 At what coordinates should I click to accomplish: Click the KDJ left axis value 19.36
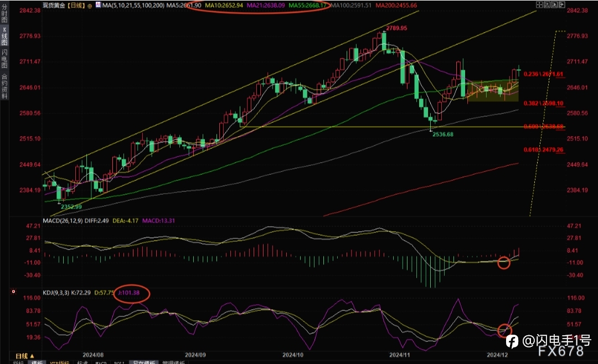point(33,337)
